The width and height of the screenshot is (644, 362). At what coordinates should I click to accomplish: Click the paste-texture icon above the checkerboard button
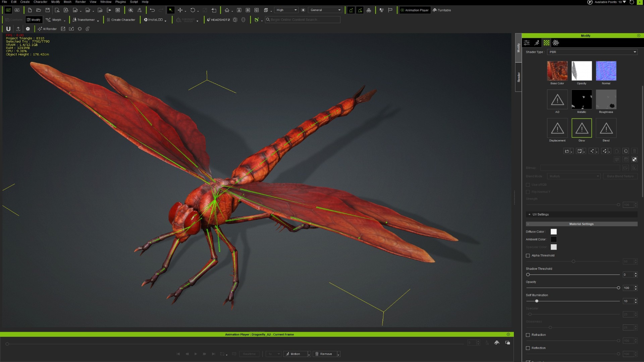626,151
